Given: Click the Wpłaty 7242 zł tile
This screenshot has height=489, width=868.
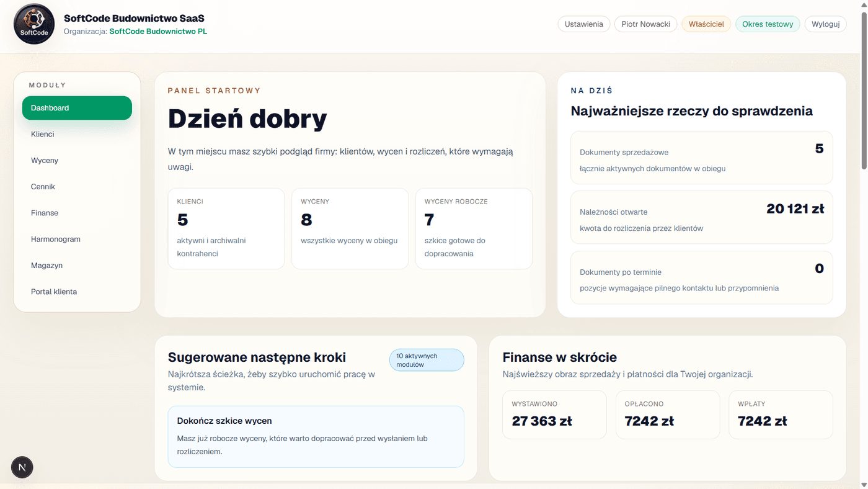Looking at the screenshot, I should click(x=781, y=415).
